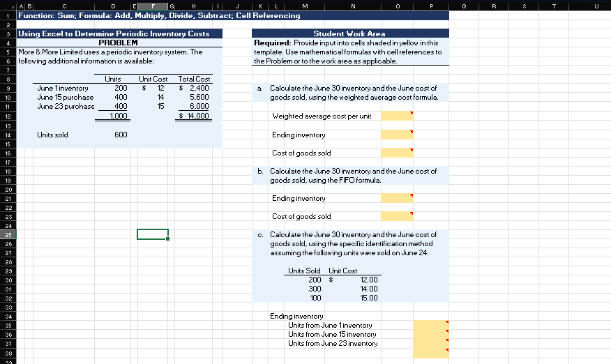Click yellow cell for Units from June 1 inventory
Viewport: 611px width, 364px height.
tap(431, 325)
